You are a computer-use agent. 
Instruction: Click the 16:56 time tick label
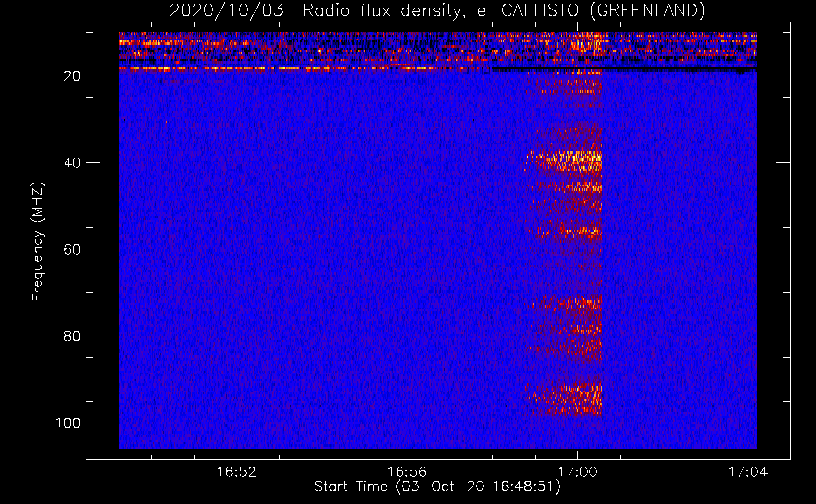click(x=406, y=472)
